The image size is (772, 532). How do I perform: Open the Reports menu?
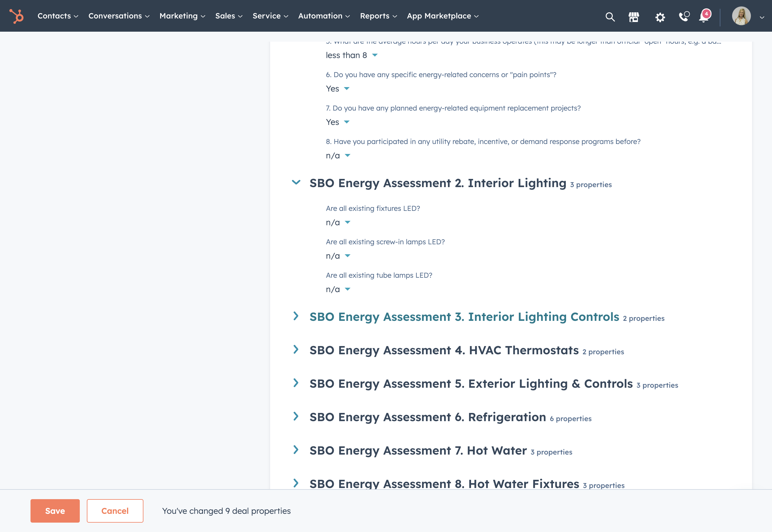click(379, 16)
